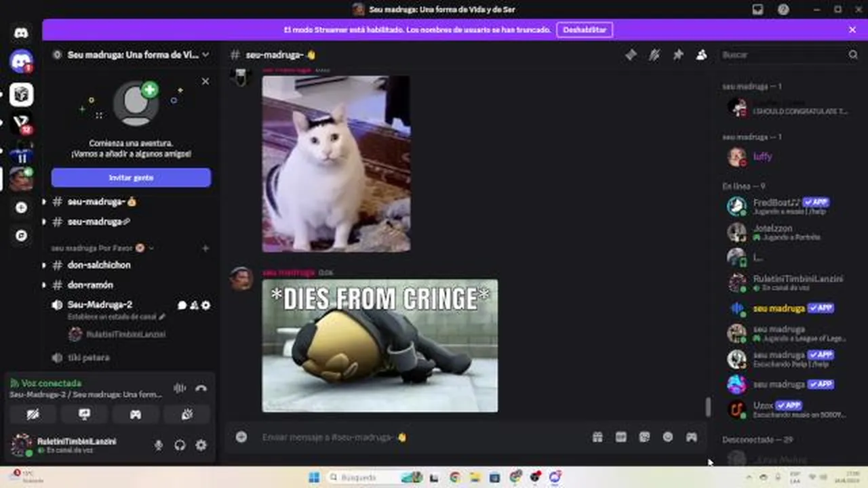
Task: Join tiki petera voice channel
Action: coord(88,357)
